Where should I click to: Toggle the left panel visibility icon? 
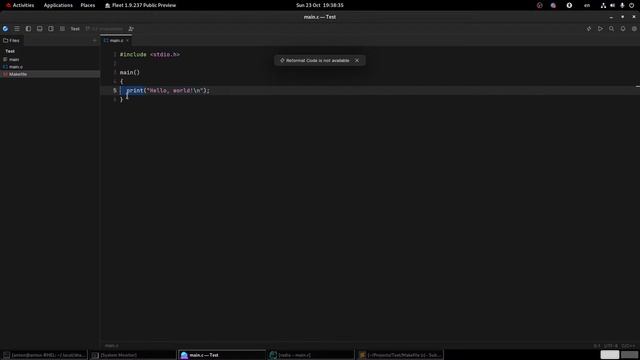28,29
